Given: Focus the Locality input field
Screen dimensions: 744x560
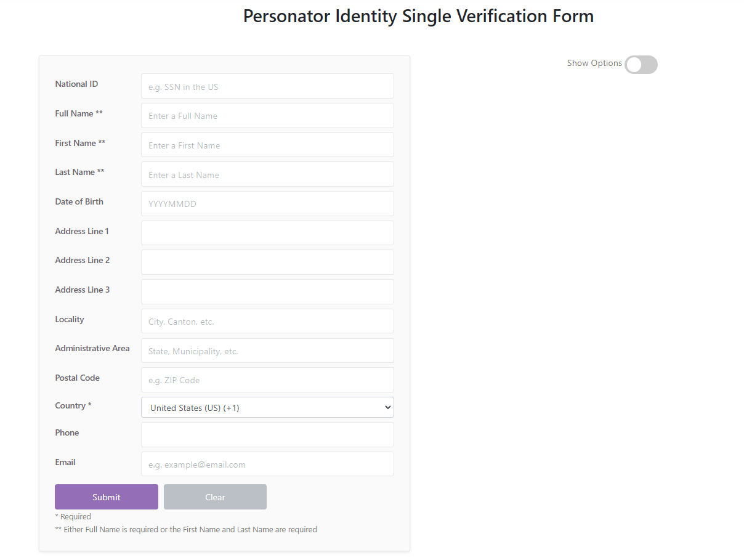Looking at the screenshot, I should coord(267,321).
